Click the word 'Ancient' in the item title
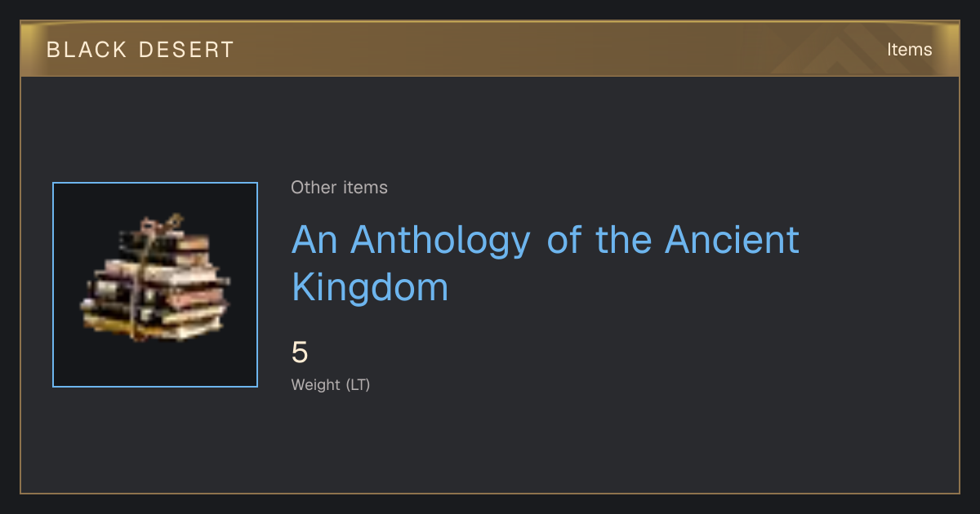This screenshot has height=514, width=980. coord(732,241)
